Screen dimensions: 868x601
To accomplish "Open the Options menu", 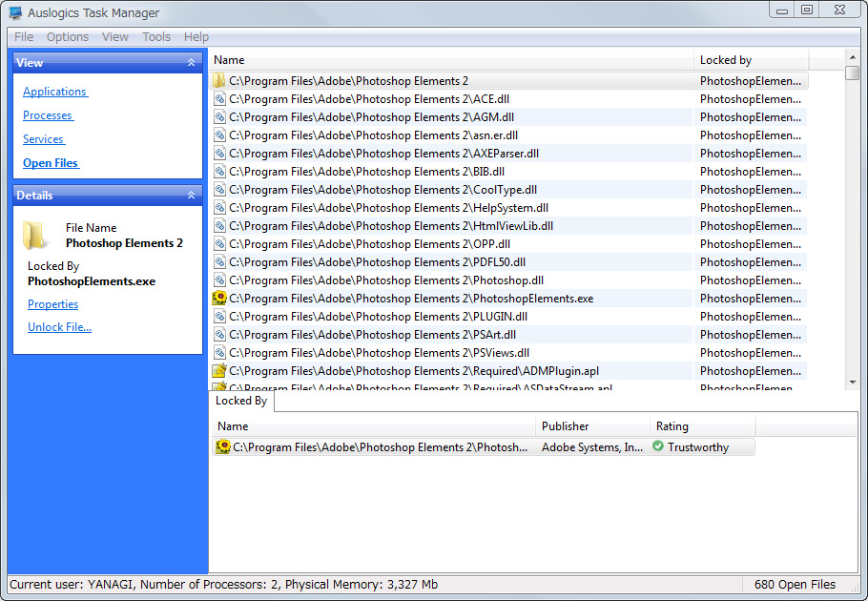I will tap(68, 37).
